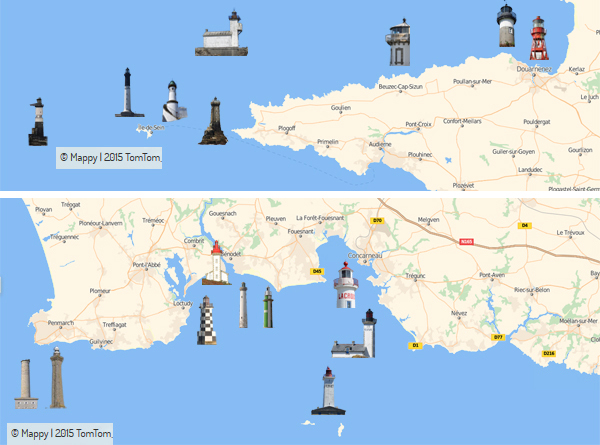Screen dimensions: 600x445
Task: Click the Le Trévoux label
Action: 570,232
